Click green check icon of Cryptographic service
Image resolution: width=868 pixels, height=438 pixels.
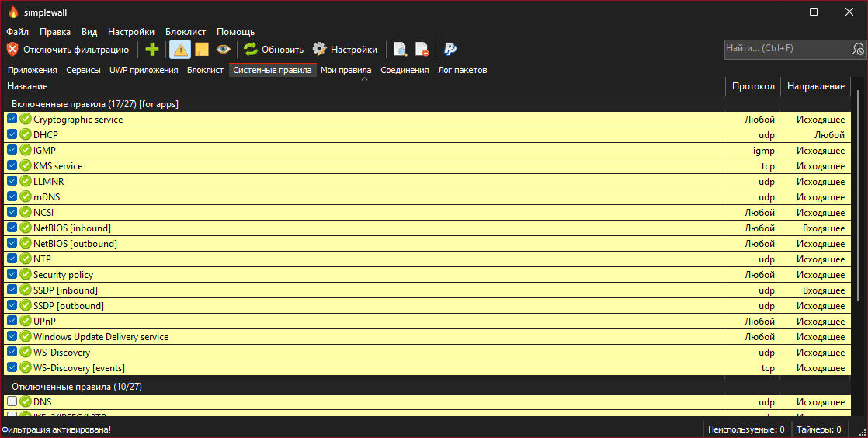[26, 119]
